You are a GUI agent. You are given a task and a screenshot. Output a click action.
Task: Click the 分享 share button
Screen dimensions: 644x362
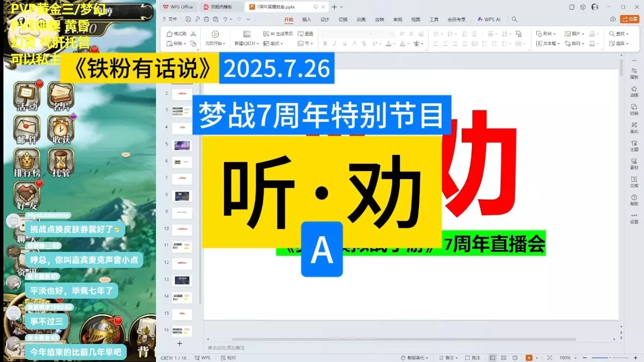click(630, 19)
